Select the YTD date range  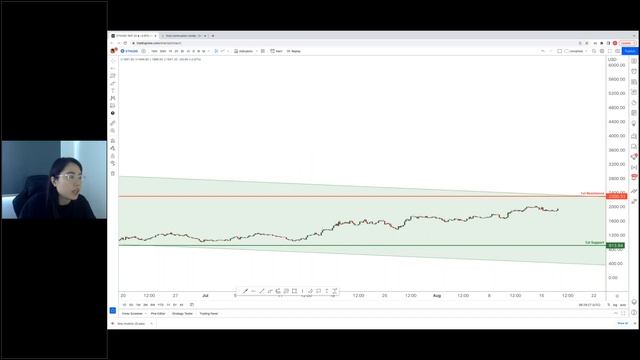[x=160, y=305]
